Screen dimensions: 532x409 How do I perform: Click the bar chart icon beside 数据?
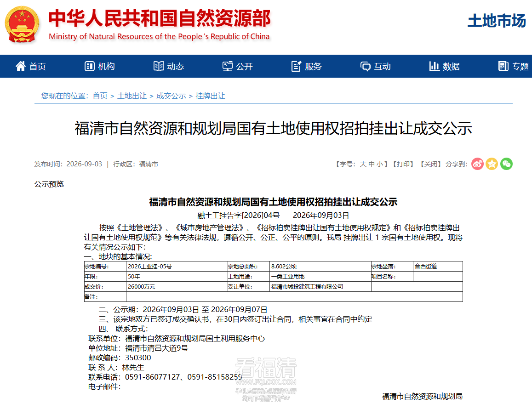[434, 66]
